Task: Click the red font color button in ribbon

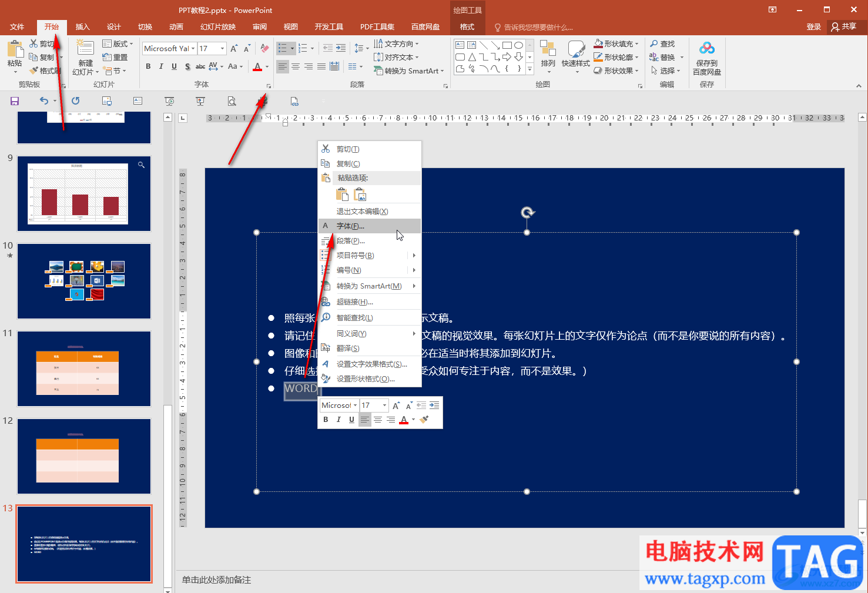Action: click(x=257, y=66)
